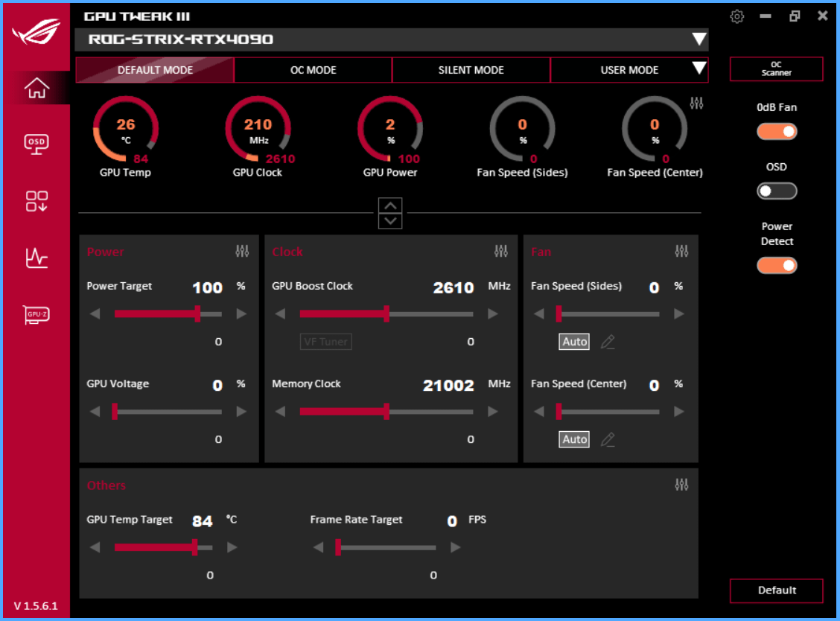The image size is (840, 621).
Task: Edit the Fan Speed (Center) curve with the pencil icon
Action: click(608, 439)
